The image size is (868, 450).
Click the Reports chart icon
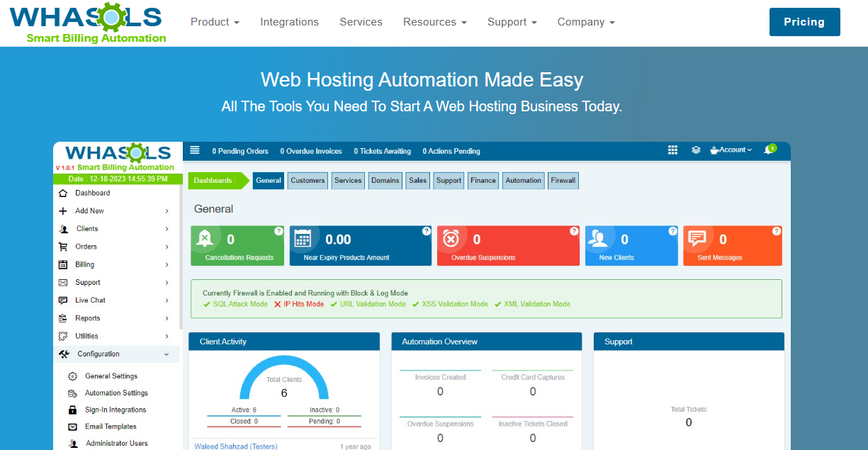[63, 318]
